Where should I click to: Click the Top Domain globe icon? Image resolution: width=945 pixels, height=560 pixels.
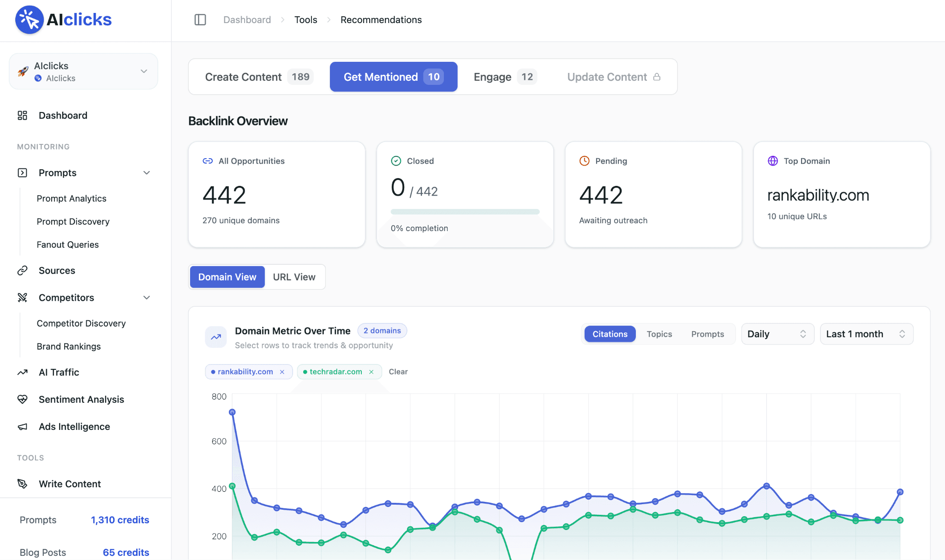[x=773, y=161]
